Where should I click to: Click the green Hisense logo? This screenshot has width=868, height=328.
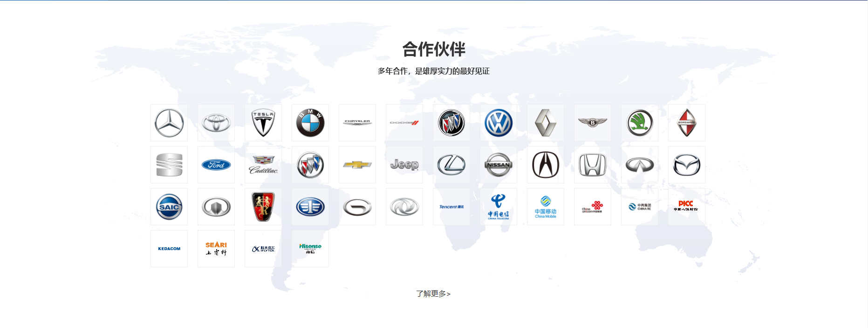tap(310, 249)
